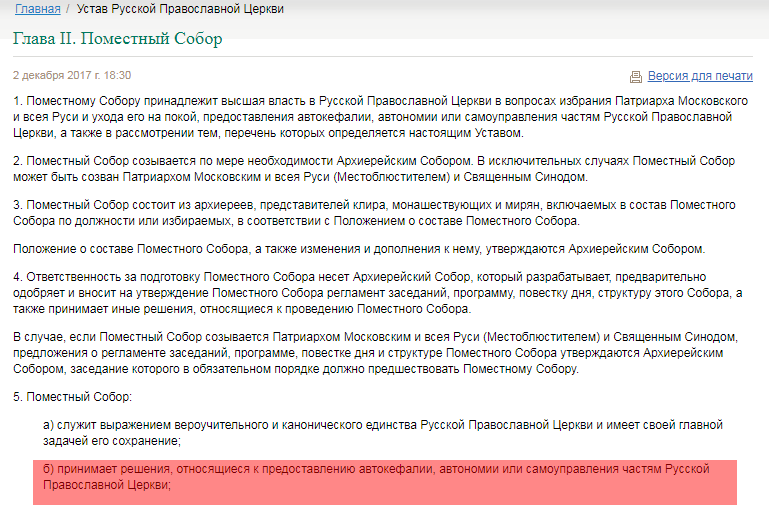The width and height of the screenshot is (778, 506).
Task: Open the Версия для печати link
Action: [x=700, y=76]
